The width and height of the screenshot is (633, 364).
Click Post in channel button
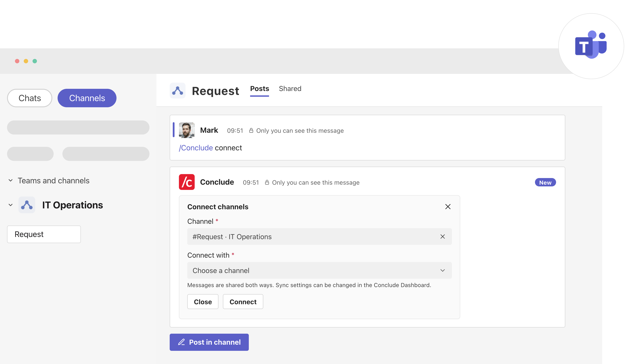[x=209, y=342]
